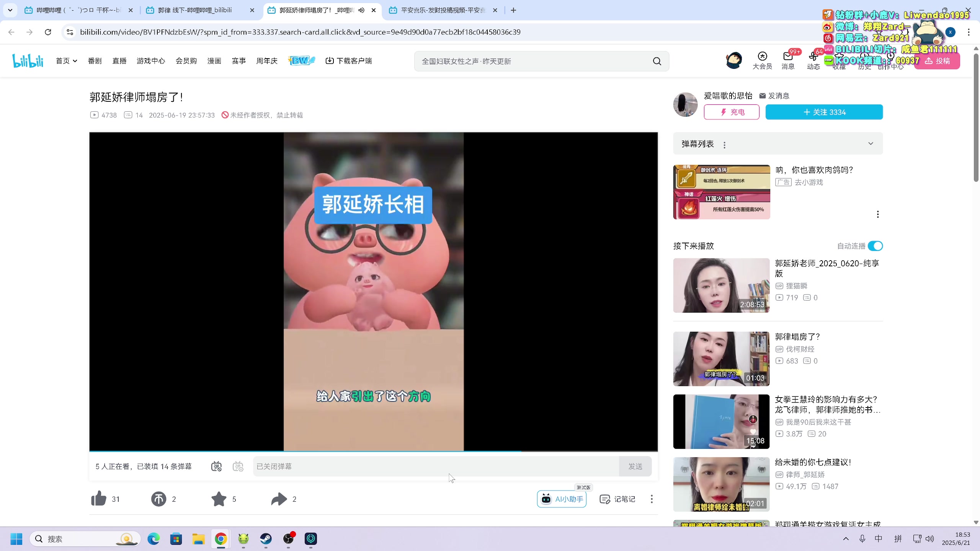Click uploader name 狸猫瞬

click(797, 286)
